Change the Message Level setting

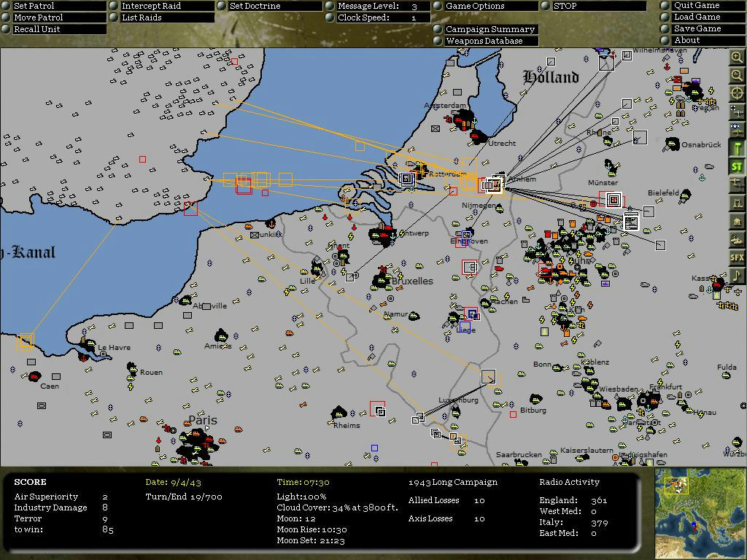[378, 6]
